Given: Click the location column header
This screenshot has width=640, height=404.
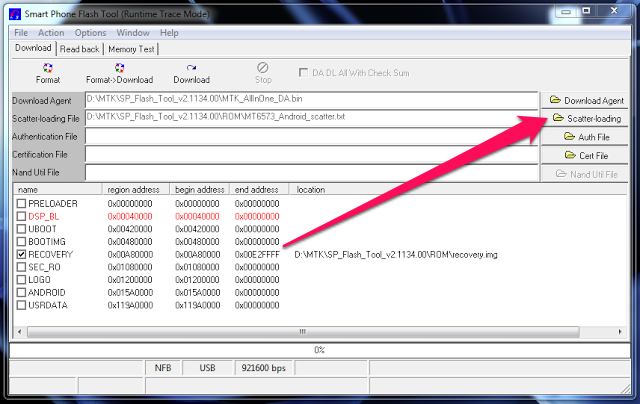Looking at the screenshot, I should (x=457, y=190).
